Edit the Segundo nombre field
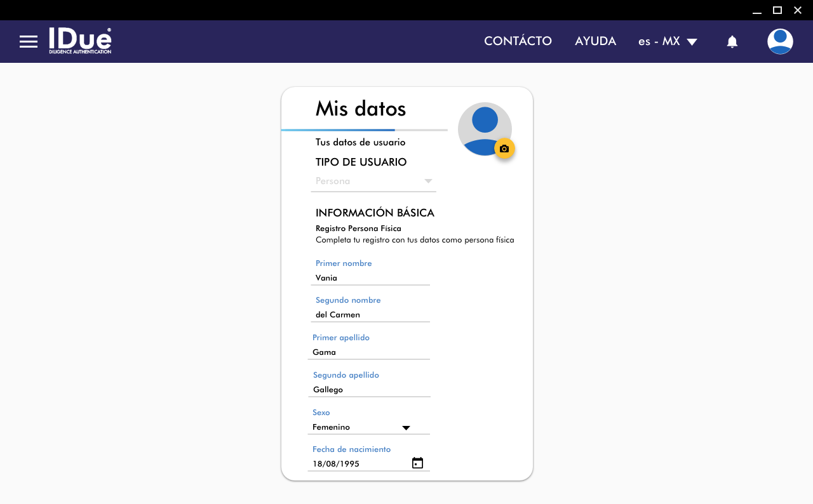 coord(370,315)
